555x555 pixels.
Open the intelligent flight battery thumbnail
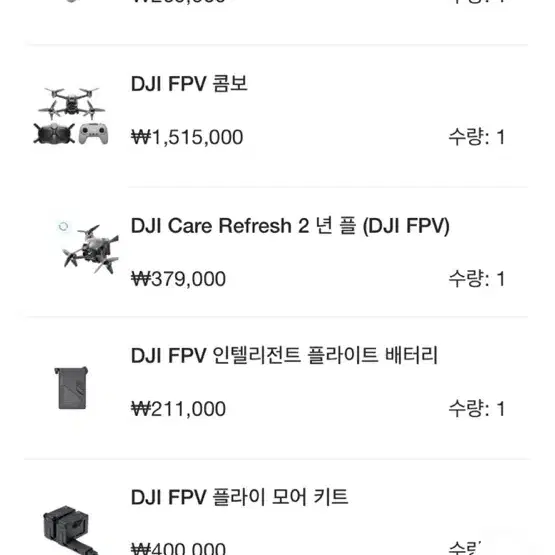71,388
